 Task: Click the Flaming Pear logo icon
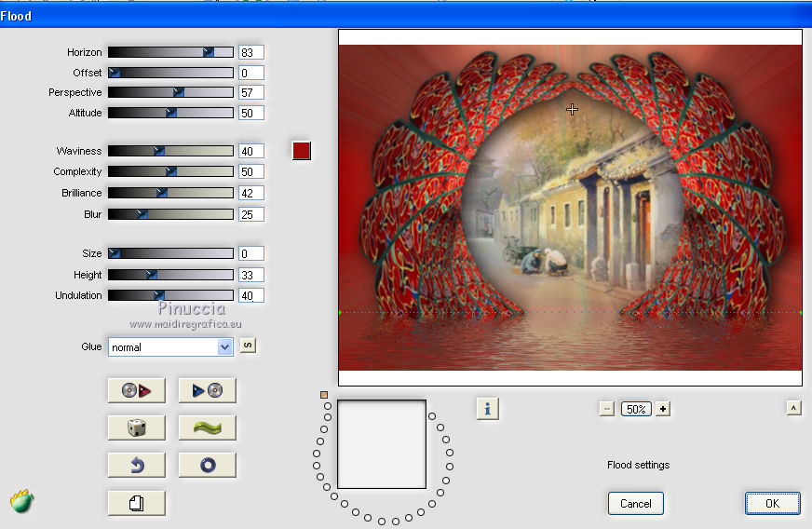pyautogui.click(x=21, y=501)
